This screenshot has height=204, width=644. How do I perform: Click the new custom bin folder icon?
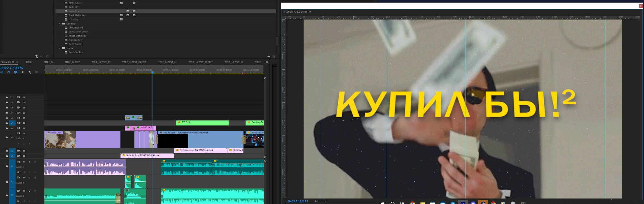(x=269, y=56)
